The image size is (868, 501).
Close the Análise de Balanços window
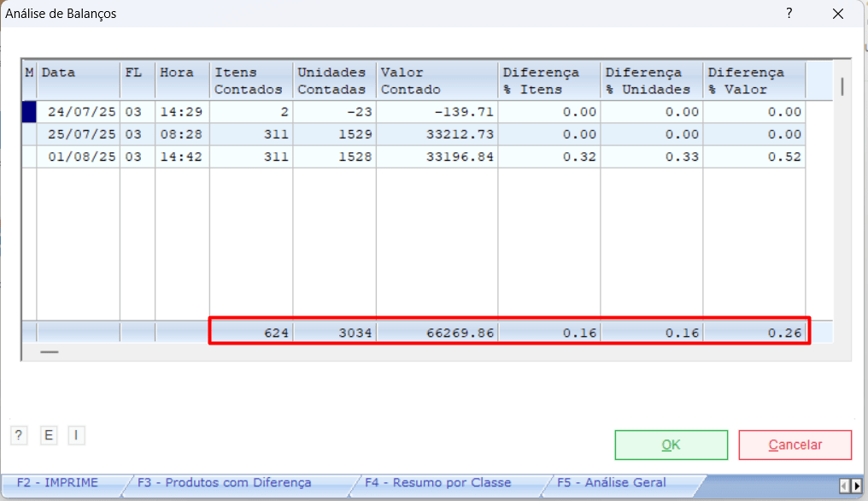click(x=837, y=13)
